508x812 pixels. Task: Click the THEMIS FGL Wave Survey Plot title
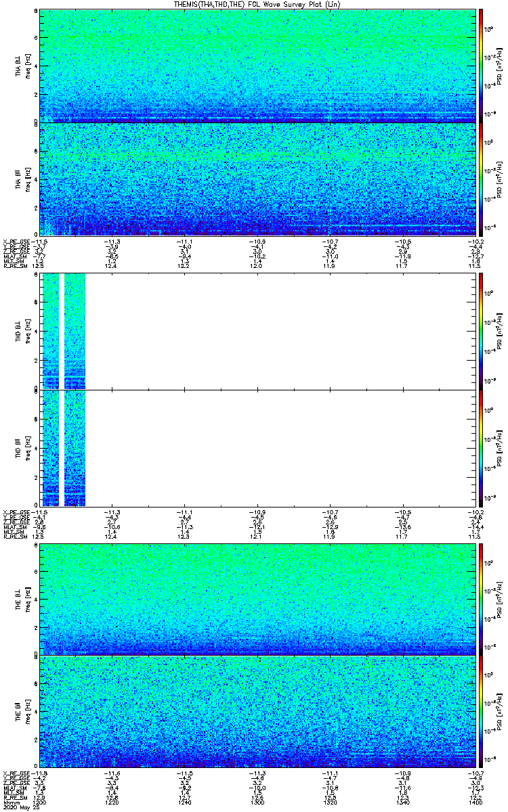tap(256, 4)
